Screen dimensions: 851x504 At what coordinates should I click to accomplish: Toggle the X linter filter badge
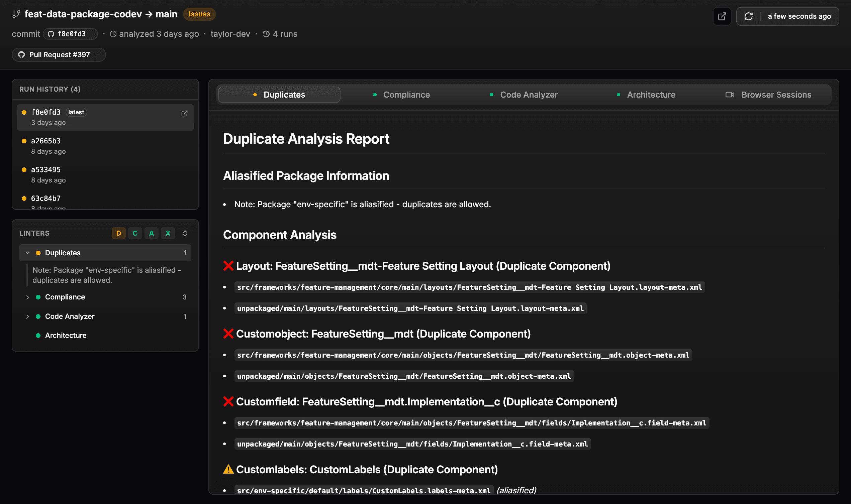[x=168, y=233]
